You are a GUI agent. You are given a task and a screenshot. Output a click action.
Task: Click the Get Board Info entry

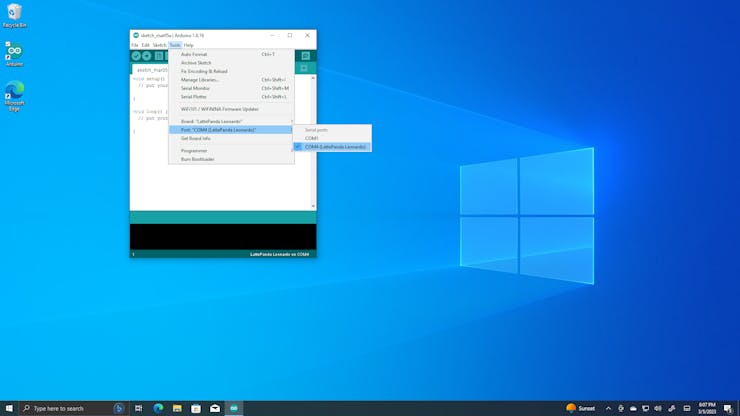pos(196,138)
